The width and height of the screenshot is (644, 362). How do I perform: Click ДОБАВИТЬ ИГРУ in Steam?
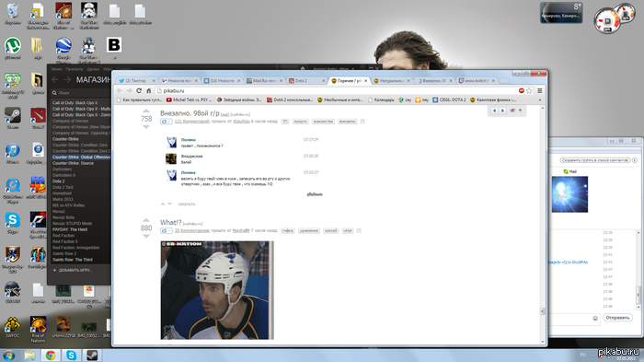click(x=73, y=270)
